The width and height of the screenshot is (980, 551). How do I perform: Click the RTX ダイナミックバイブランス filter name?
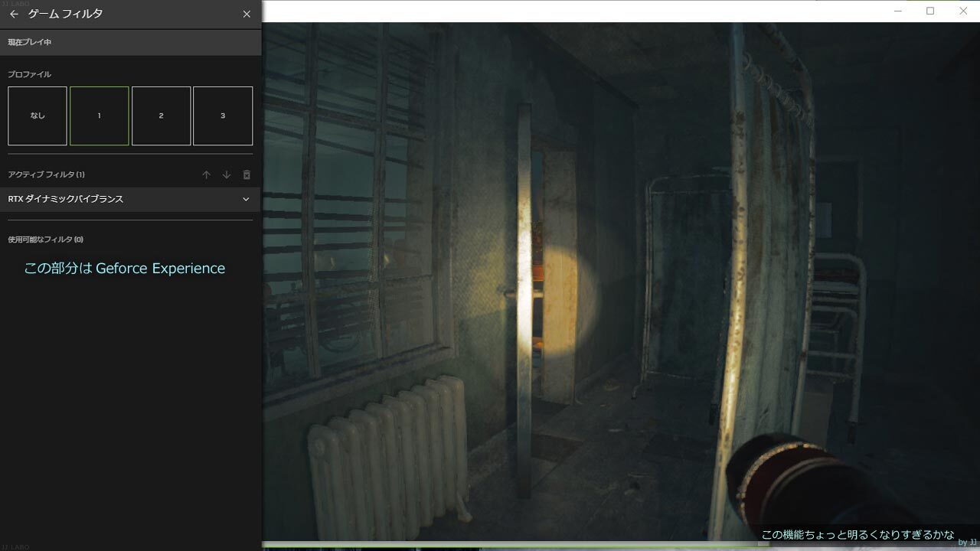[x=66, y=199]
